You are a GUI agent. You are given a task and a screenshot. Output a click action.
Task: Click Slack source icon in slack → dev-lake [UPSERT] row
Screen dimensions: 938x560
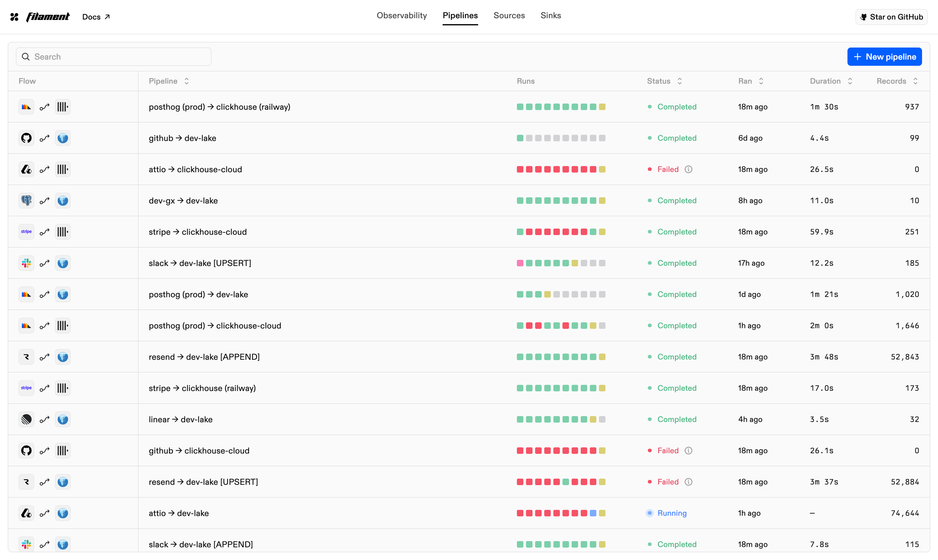pyautogui.click(x=26, y=263)
